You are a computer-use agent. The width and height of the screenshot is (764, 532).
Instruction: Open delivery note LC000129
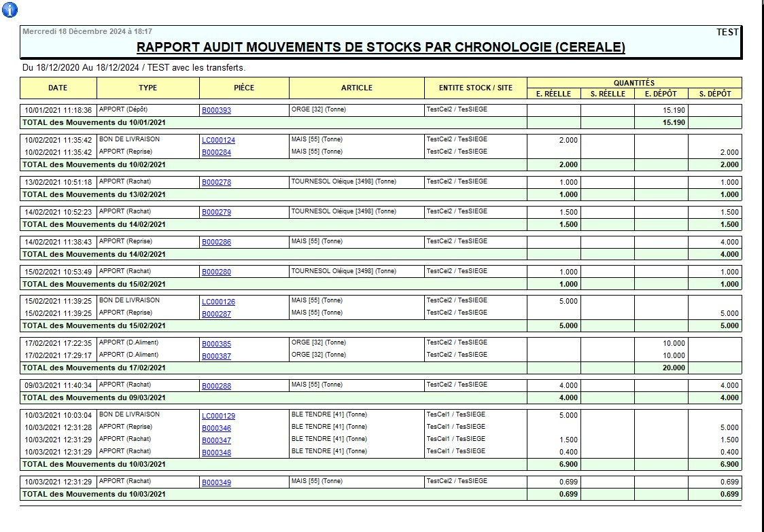(x=218, y=416)
